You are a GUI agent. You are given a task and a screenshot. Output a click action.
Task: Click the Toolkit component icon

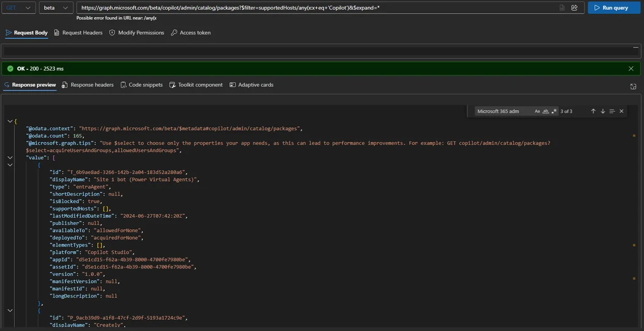172,85
